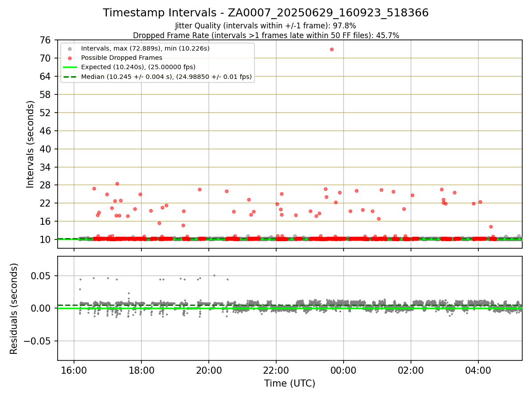The height and width of the screenshot is (399, 532).
Task: Click y-axis tick label 76
Action: (45, 40)
